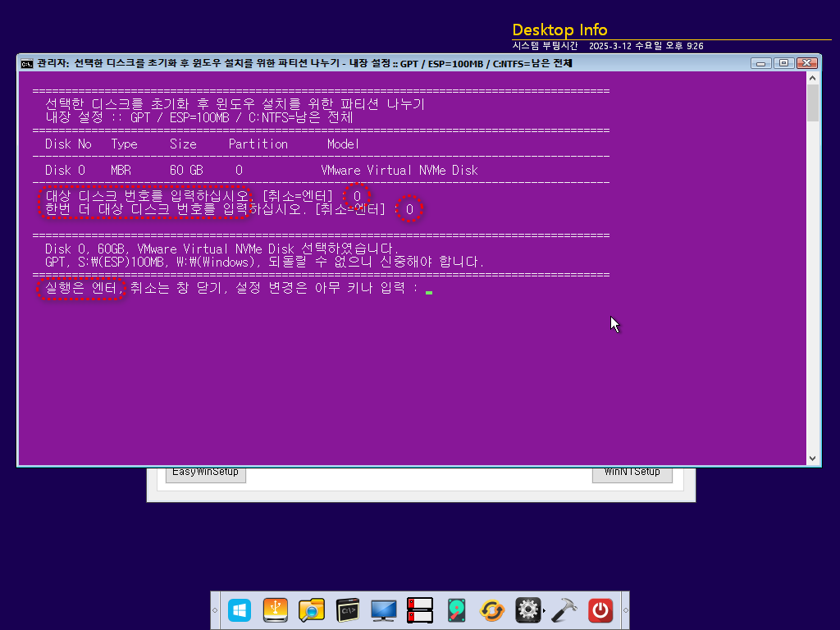Click the console input cursor after prompt
Image resolution: width=840 pixels, height=630 pixels.
[x=429, y=293]
